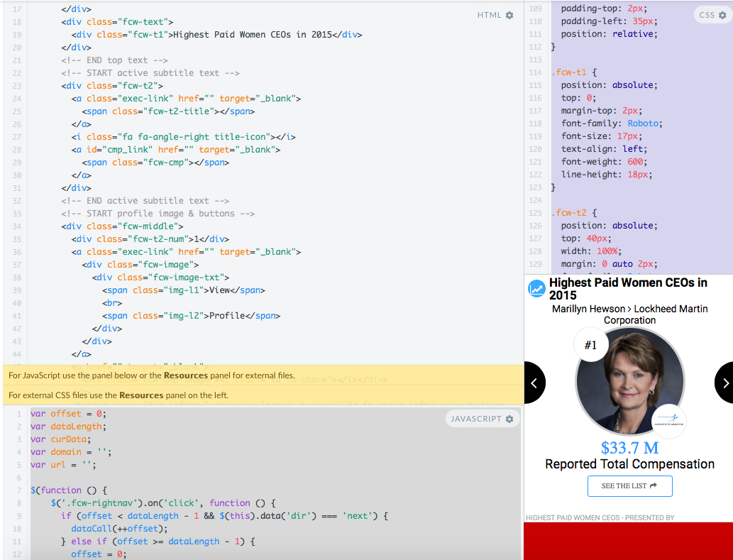The image size is (733, 560).
Task: Click JavaScript line number 7 in gutter
Action: coord(19,490)
